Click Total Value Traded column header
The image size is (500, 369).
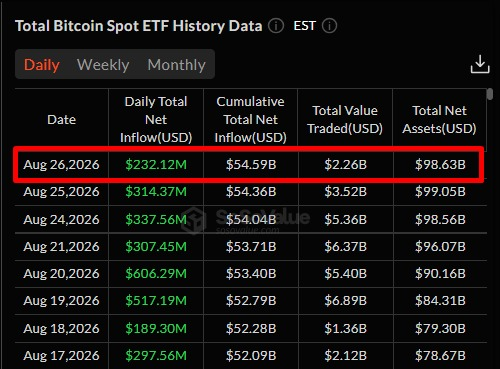pos(345,119)
